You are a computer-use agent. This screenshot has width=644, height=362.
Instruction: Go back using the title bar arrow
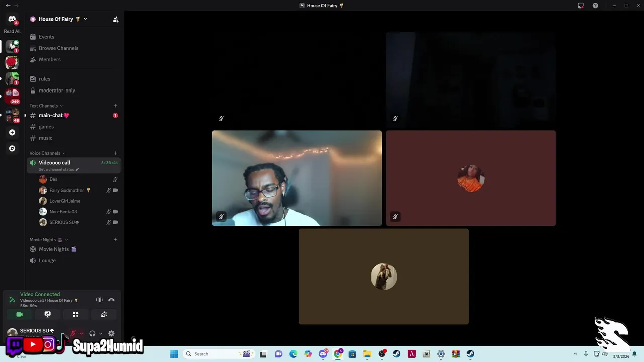[8, 6]
